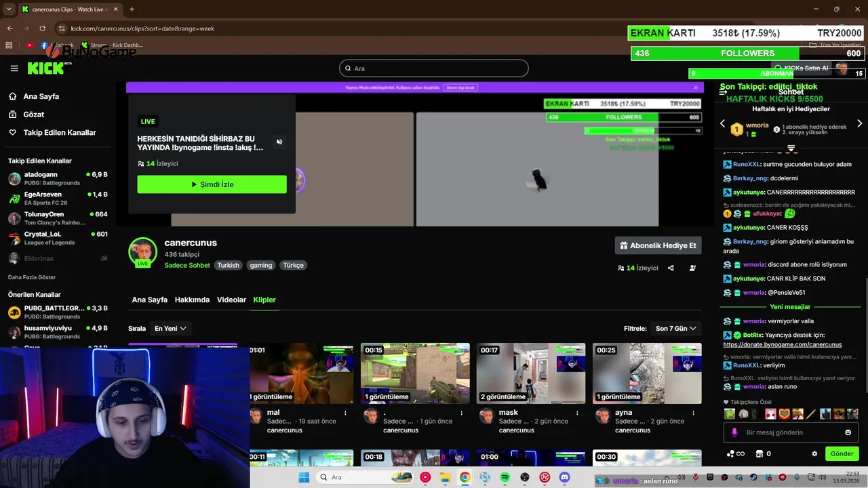Open a new browser tab
This screenshot has height=488, width=868.
point(132,9)
